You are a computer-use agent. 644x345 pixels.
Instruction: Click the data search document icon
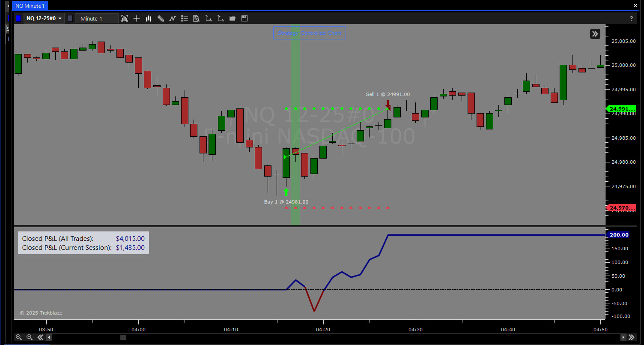pos(197,18)
